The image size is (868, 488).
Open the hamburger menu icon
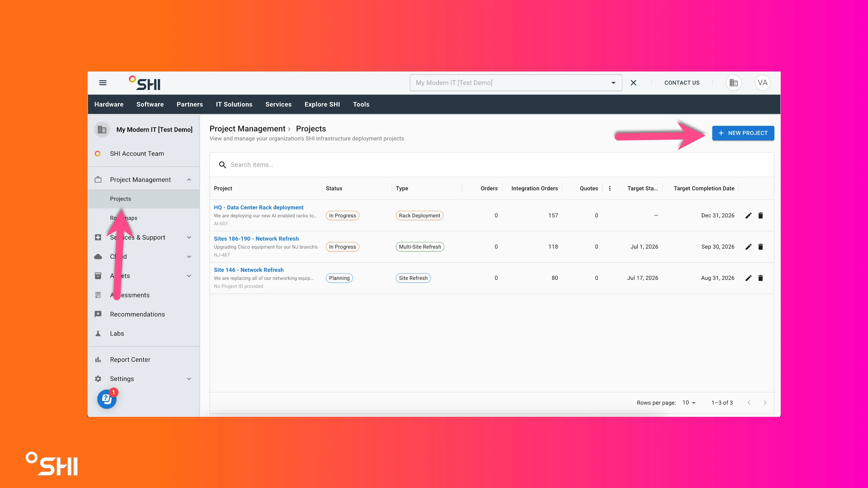click(x=103, y=83)
